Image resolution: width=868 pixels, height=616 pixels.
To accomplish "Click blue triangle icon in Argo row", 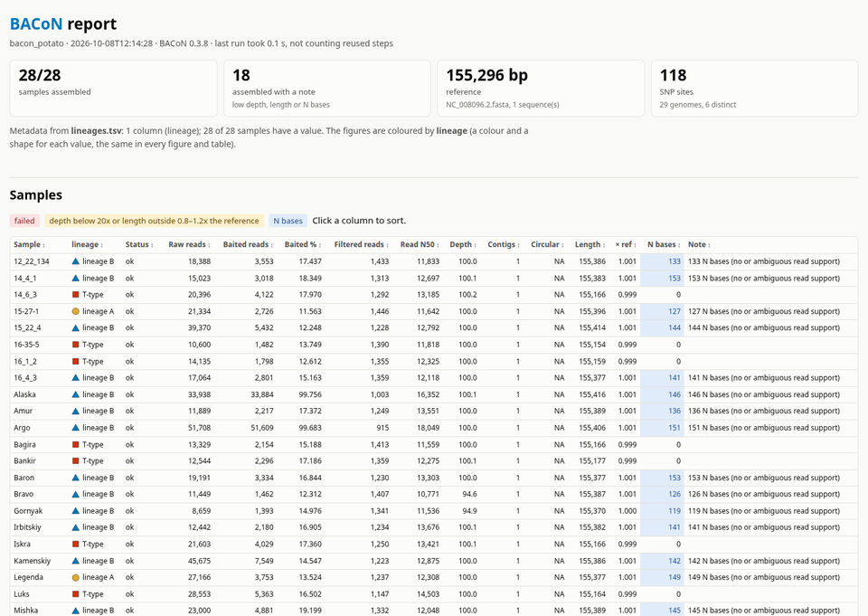I will coord(76,428).
